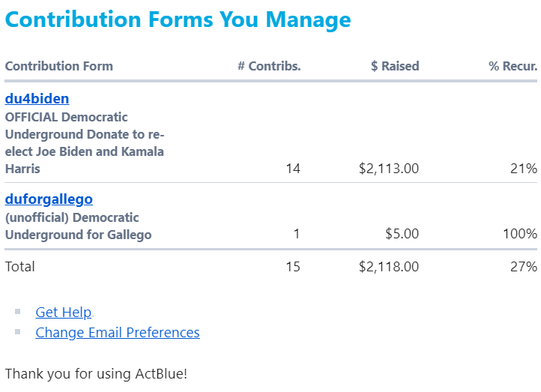Select the $5.00 raised amount
541x392 pixels.
click(x=402, y=235)
